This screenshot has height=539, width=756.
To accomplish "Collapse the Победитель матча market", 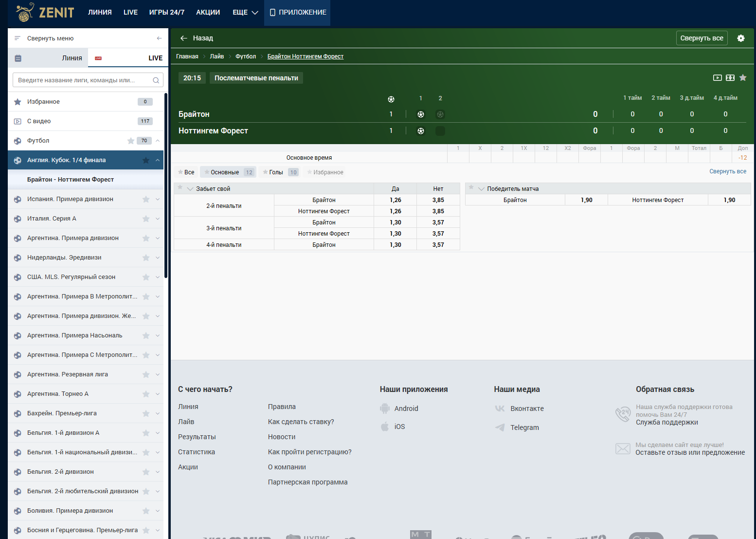I will click(481, 189).
